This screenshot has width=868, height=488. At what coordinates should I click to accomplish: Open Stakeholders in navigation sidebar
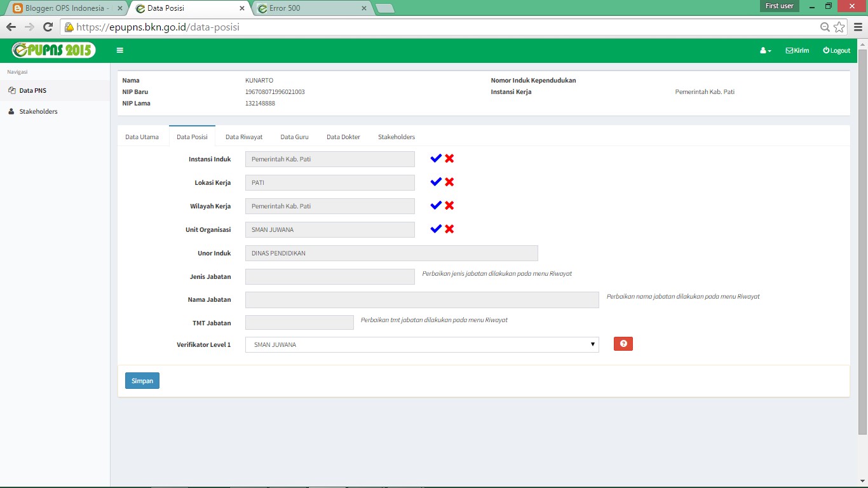click(x=55, y=111)
